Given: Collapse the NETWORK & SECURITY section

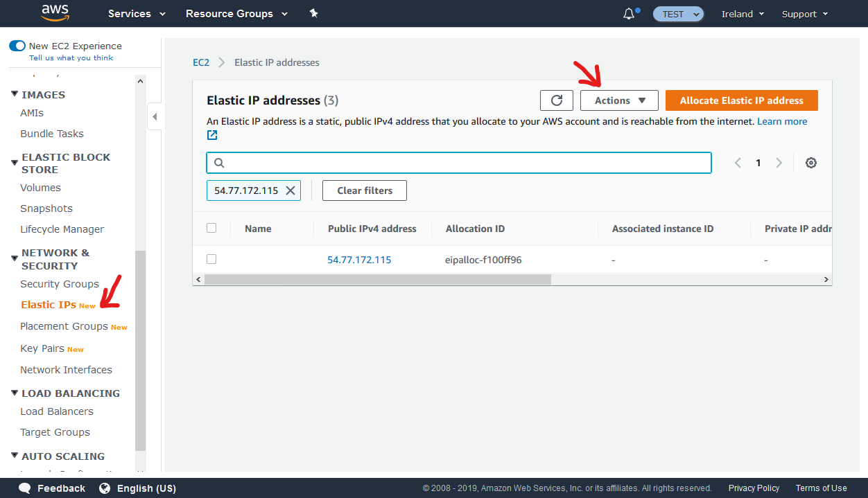Looking at the screenshot, I should click(x=15, y=259).
